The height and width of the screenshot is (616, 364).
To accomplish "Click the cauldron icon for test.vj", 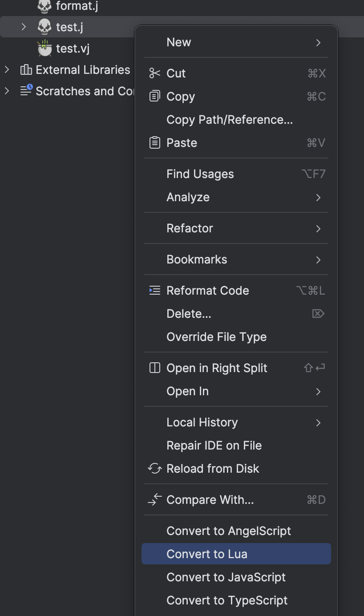I will [x=44, y=48].
